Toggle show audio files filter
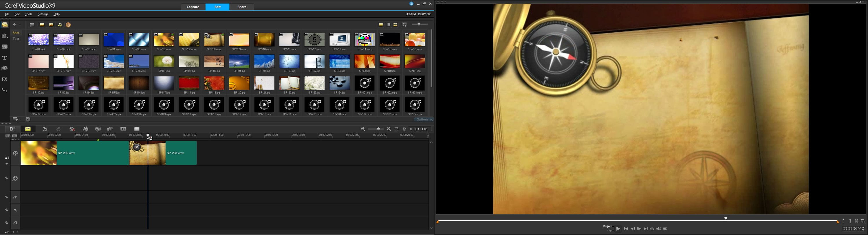Screen dimensions: 868x235 coord(60,25)
